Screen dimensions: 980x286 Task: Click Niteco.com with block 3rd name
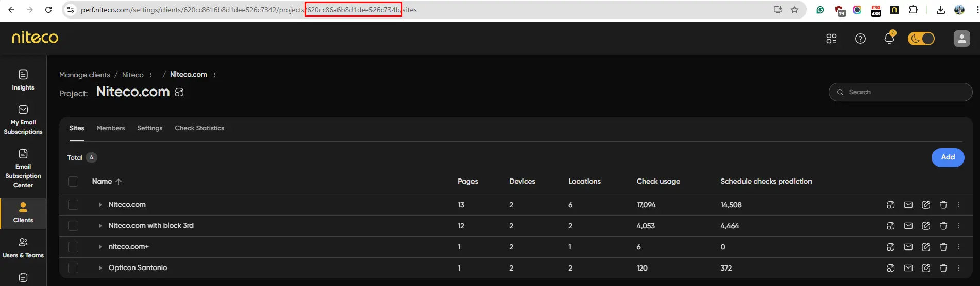click(151, 226)
